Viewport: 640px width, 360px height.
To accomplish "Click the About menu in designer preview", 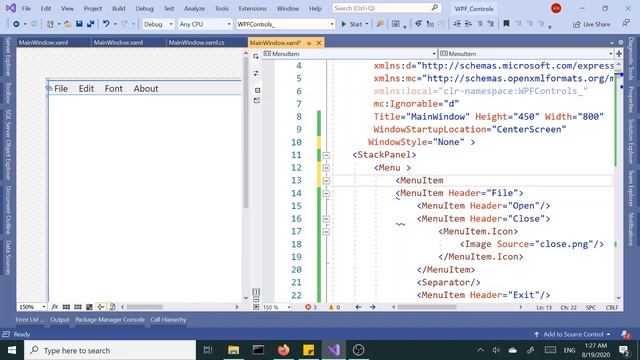I will pyautogui.click(x=146, y=89).
